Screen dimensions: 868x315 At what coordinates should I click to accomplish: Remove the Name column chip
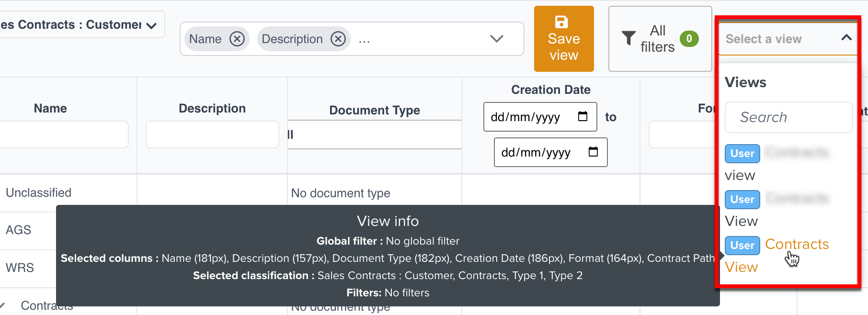pyautogui.click(x=237, y=39)
